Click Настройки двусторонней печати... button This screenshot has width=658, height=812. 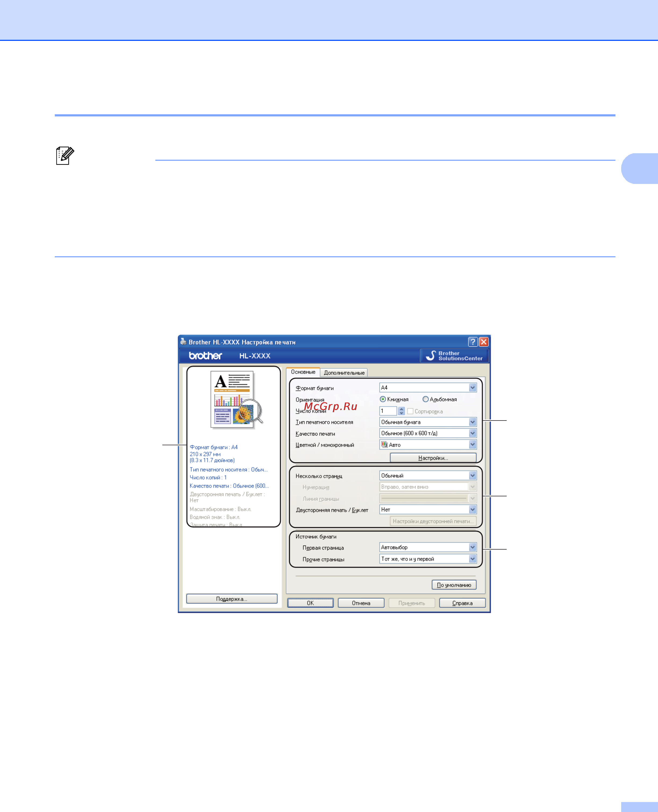pyautogui.click(x=433, y=521)
